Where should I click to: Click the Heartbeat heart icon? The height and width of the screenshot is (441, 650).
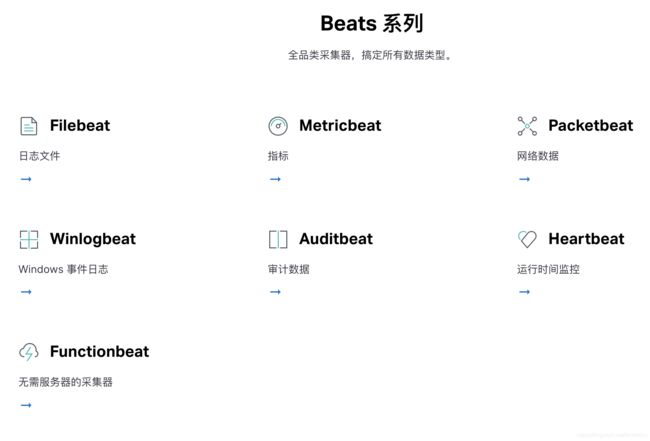(x=527, y=239)
